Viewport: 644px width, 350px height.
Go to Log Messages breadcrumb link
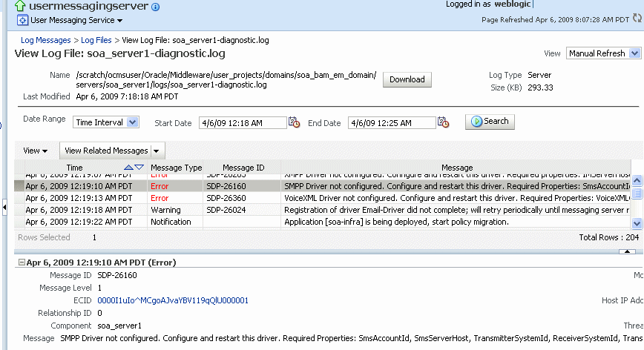pos(45,40)
